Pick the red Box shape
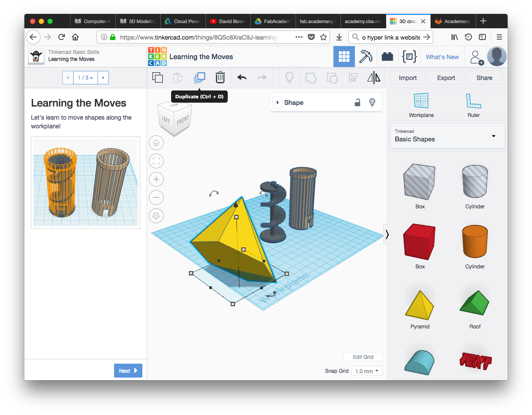Screen dimensions: 532x415 (x=420, y=243)
